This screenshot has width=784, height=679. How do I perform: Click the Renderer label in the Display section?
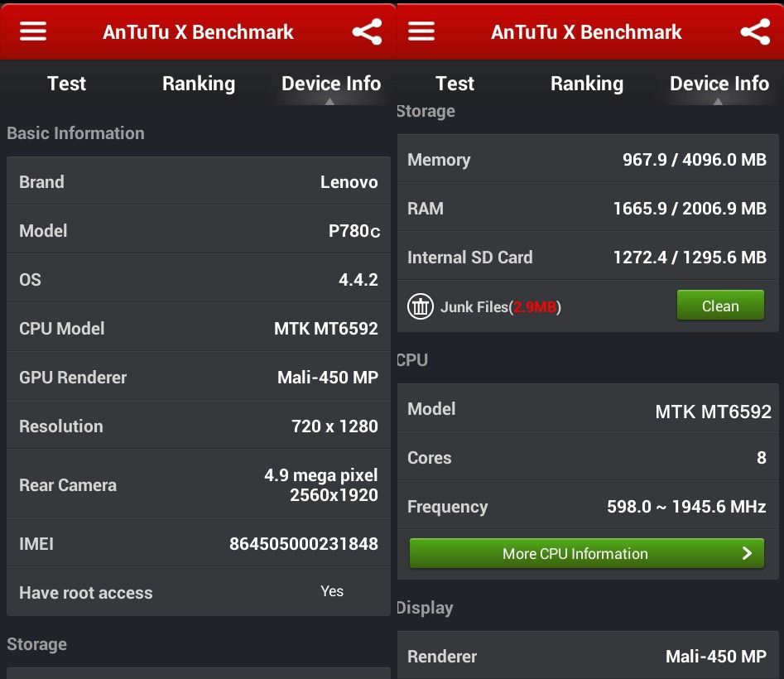click(x=442, y=657)
